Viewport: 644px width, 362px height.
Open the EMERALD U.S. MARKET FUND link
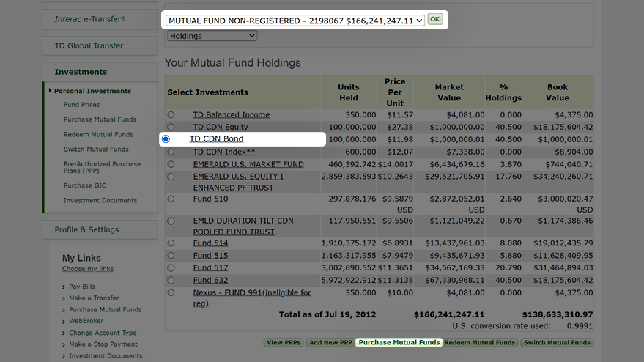tap(248, 164)
